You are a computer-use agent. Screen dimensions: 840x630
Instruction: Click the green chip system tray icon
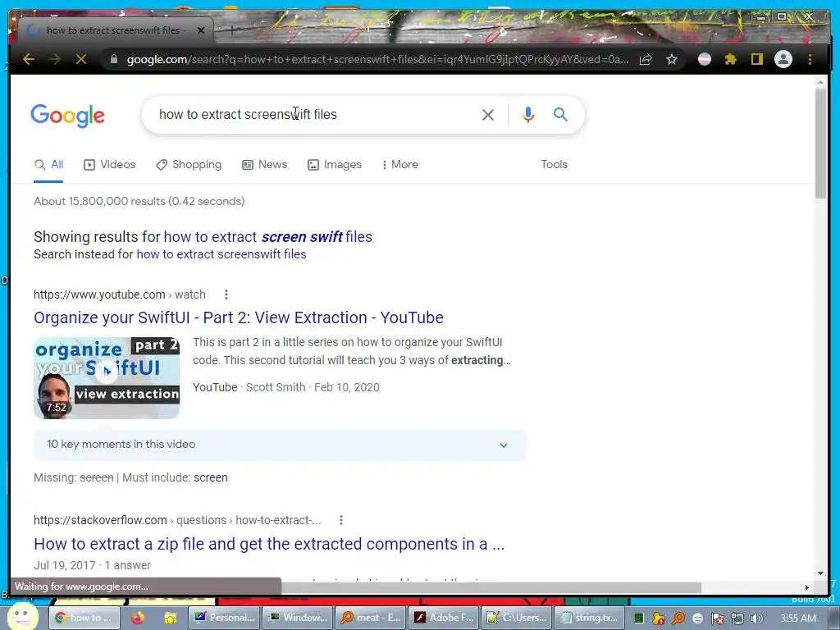point(638,619)
